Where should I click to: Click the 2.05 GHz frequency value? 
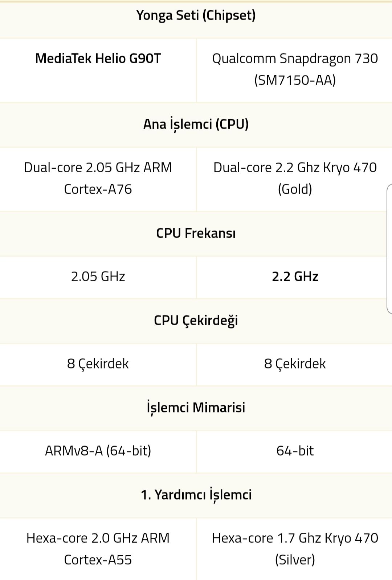98,277
